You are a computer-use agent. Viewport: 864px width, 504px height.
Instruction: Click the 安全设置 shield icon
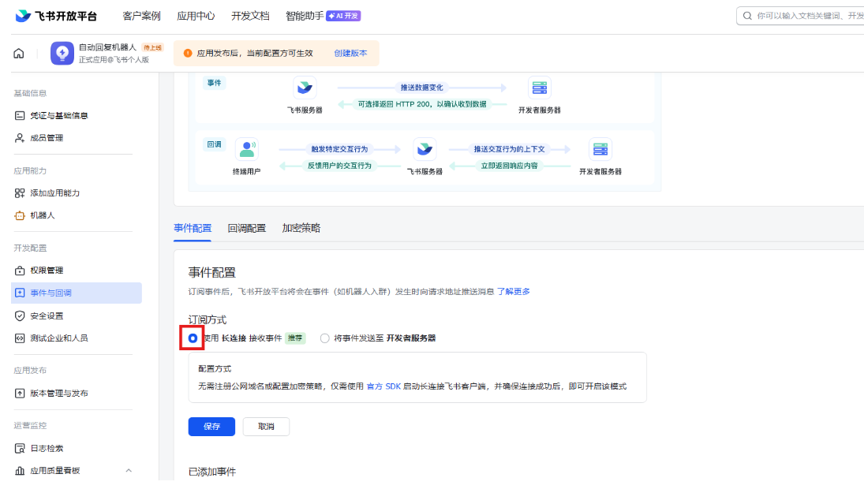tap(20, 315)
